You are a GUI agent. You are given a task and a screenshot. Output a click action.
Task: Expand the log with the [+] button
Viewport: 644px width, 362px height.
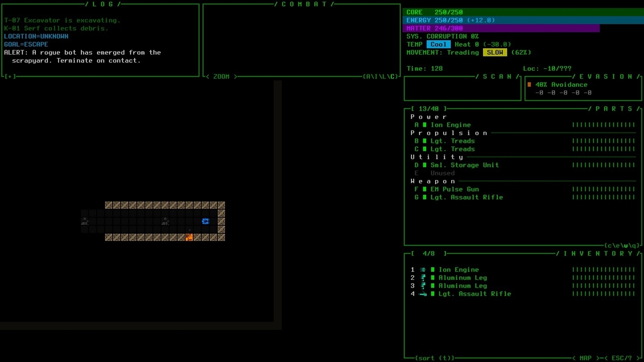[10, 77]
